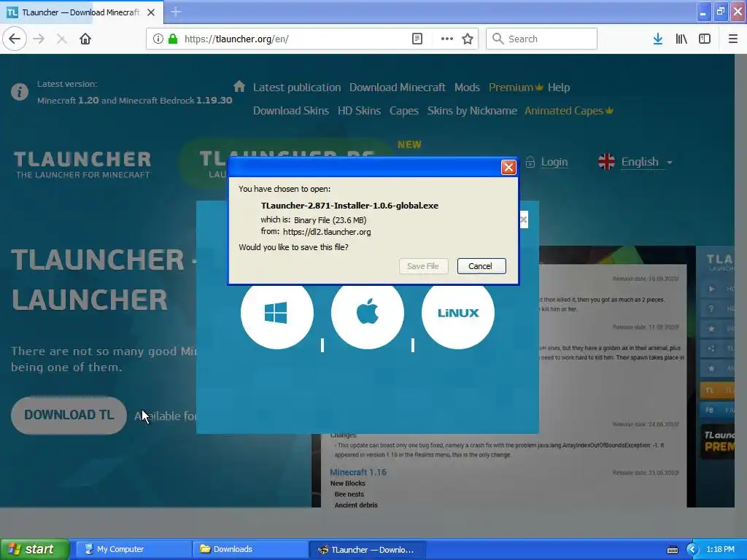Open a new tab with plus button

point(176,12)
